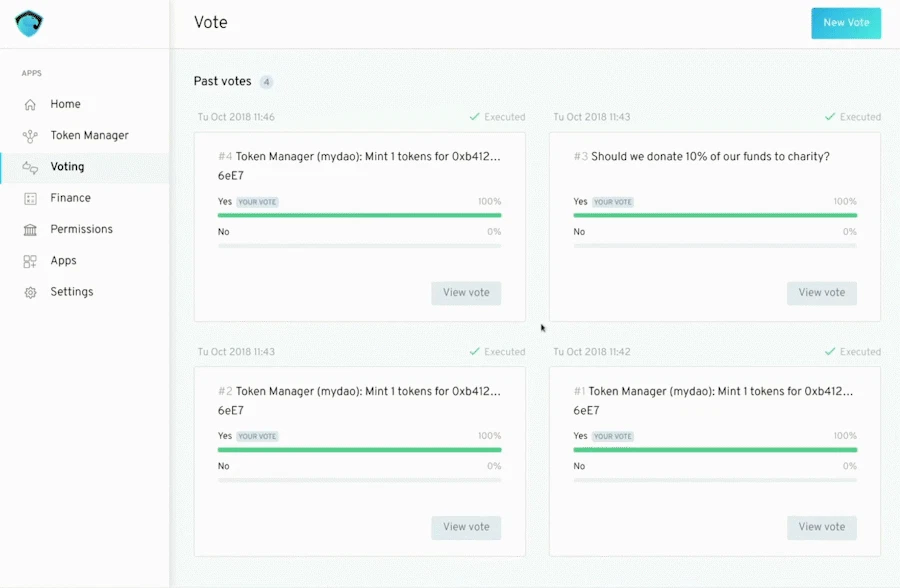The image size is (900, 588).
Task: Open the Apps grid icon
Action: coord(30,261)
